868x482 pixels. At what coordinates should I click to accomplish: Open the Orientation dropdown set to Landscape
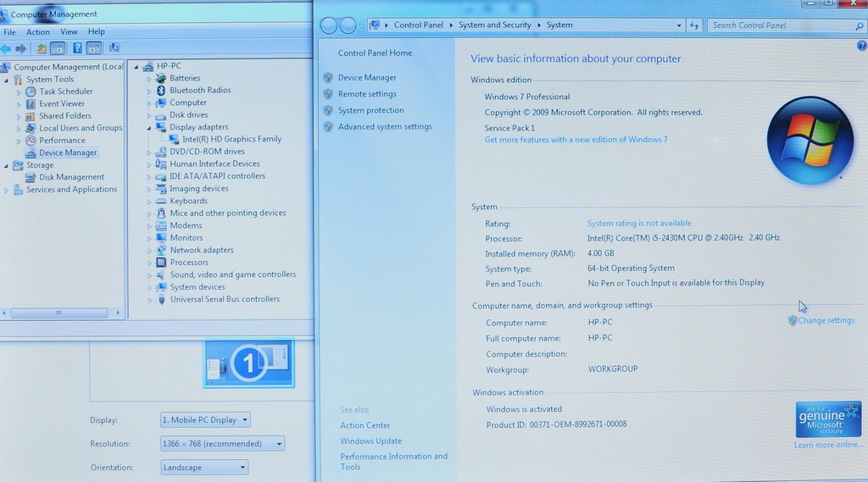point(204,468)
